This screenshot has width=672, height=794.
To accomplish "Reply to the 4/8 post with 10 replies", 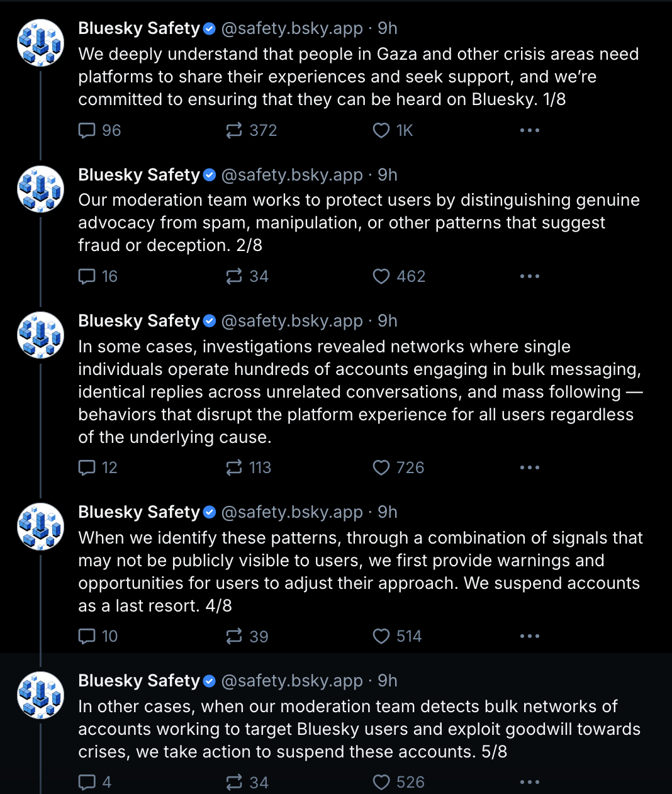I will click(x=98, y=636).
